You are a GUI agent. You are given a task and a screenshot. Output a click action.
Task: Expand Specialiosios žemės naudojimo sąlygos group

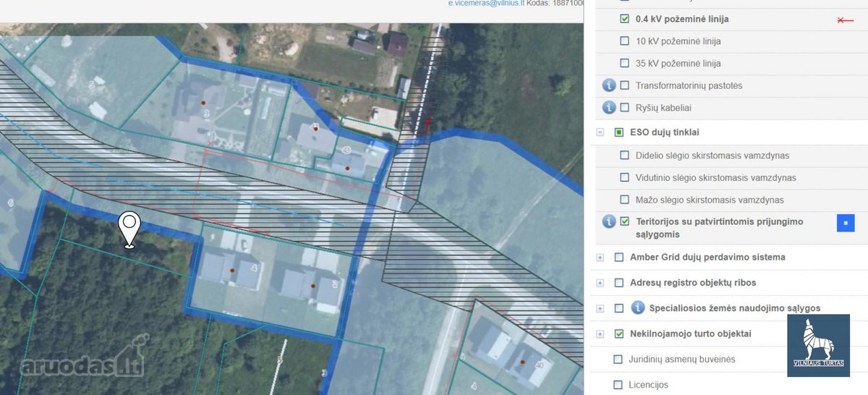600,308
